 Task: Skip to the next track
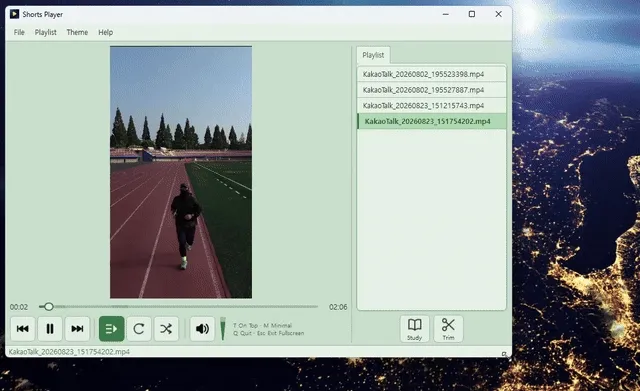(x=77, y=329)
